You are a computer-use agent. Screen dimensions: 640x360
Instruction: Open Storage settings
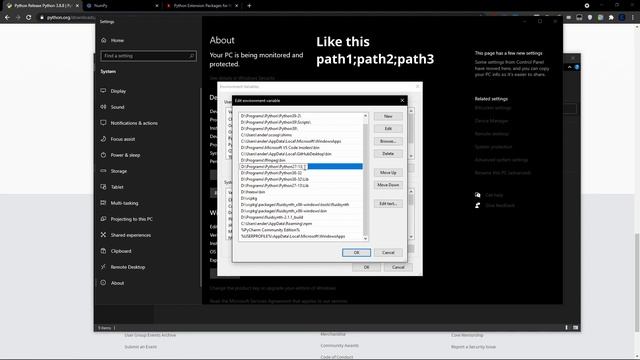pos(118,171)
